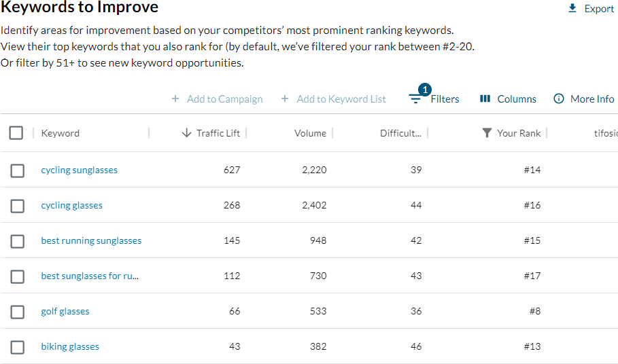Tick the biking glasses row checkbox
The image size is (618, 364).
[17, 347]
